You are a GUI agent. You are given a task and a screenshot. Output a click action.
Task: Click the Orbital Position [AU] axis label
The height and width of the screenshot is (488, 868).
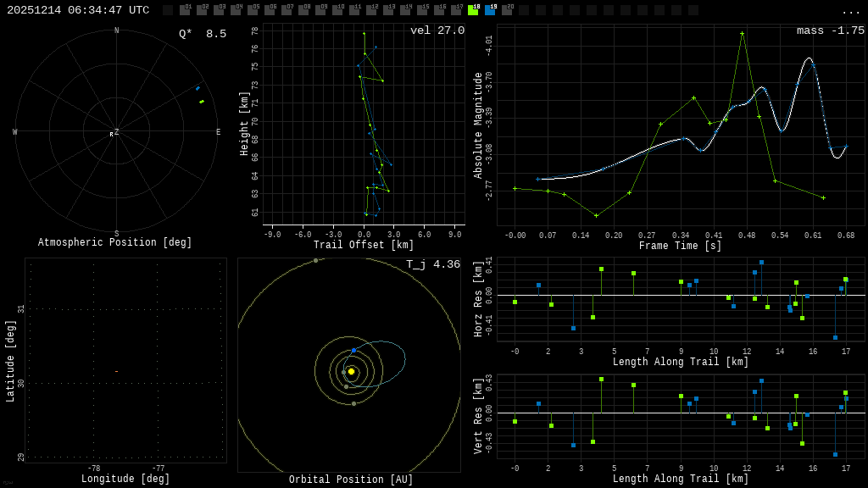click(x=351, y=480)
